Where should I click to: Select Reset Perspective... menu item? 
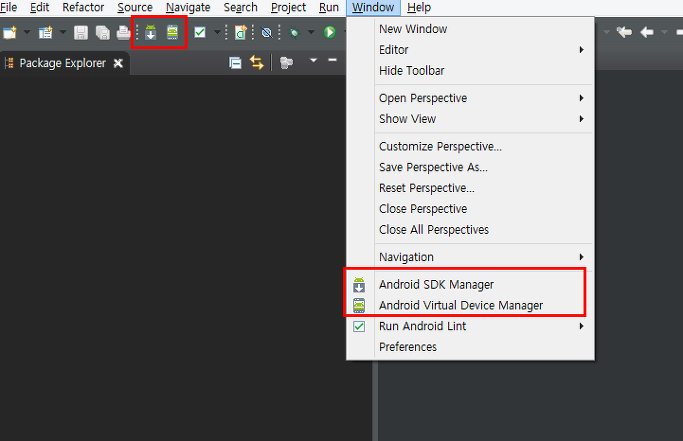(470, 188)
